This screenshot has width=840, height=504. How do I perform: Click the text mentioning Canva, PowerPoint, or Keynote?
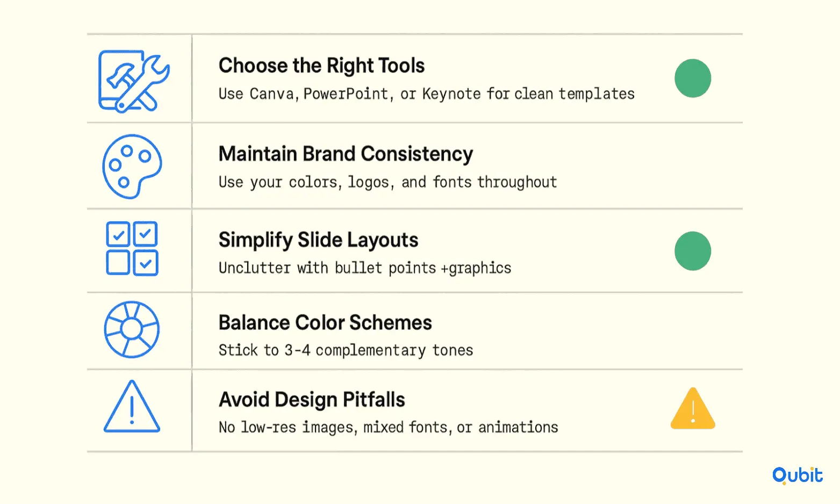point(426,94)
